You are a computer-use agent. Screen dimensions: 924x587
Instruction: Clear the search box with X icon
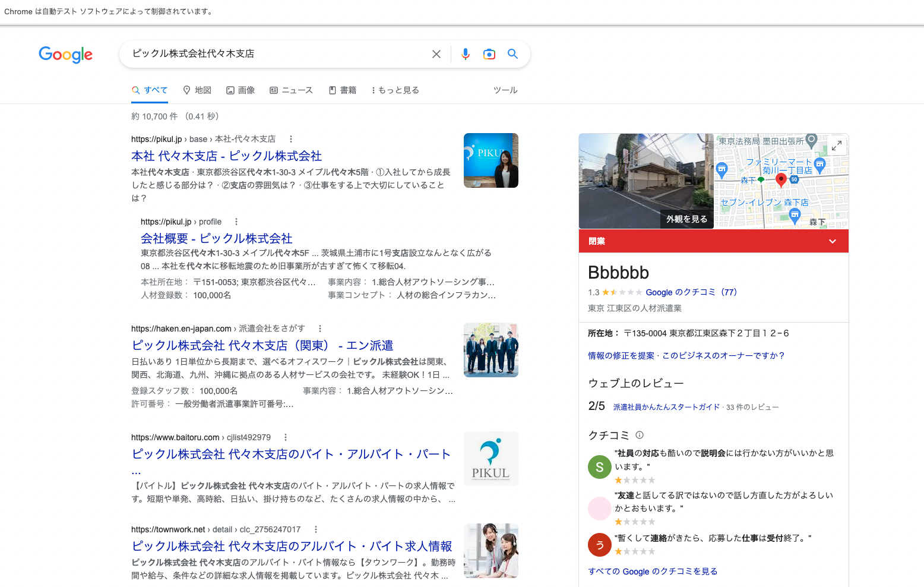436,54
